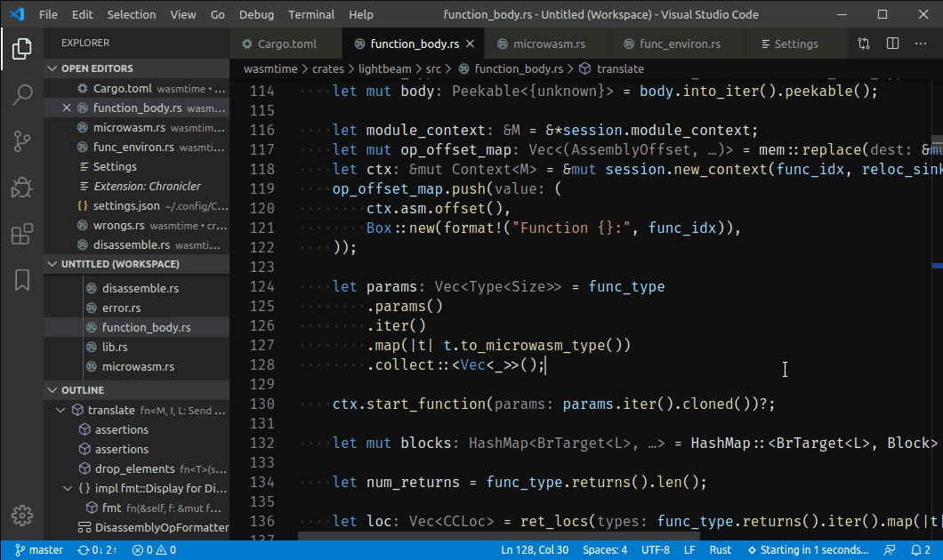
Task: Close the function_body.rs tab
Action: pos(471,44)
